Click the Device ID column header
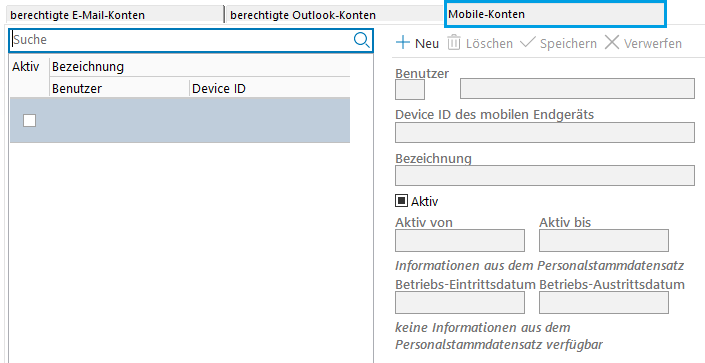 [x=270, y=88]
